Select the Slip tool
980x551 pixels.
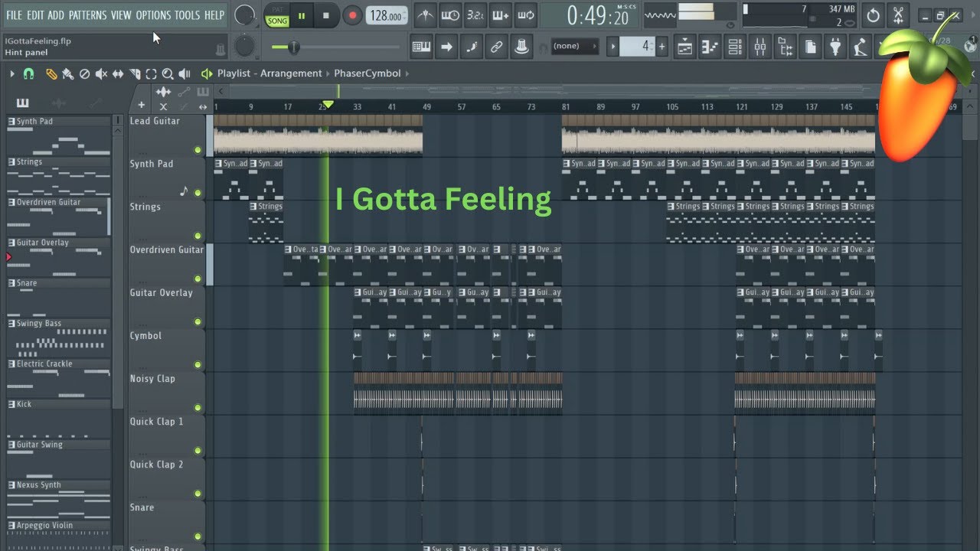point(118,74)
